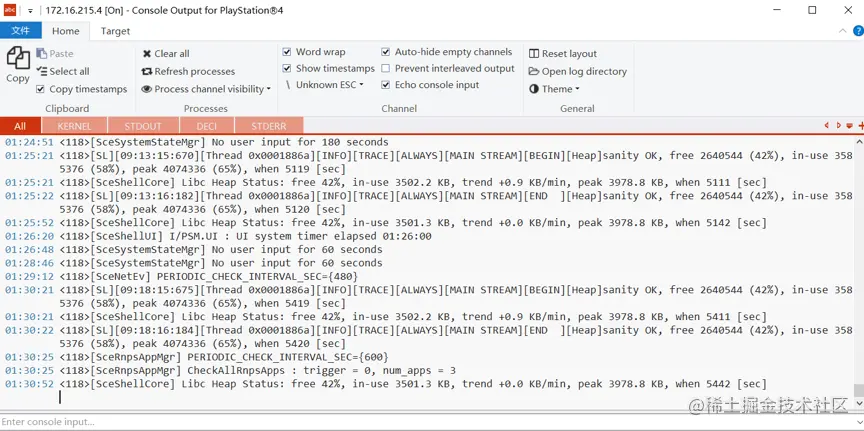This screenshot has width=864, height=431.
Task: Select the Home ribbon tab
Action: [66, 31]
